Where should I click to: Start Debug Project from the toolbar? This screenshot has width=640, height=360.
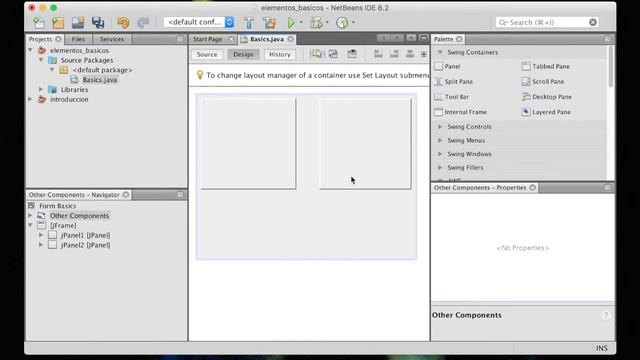click(x=317, y=22)
